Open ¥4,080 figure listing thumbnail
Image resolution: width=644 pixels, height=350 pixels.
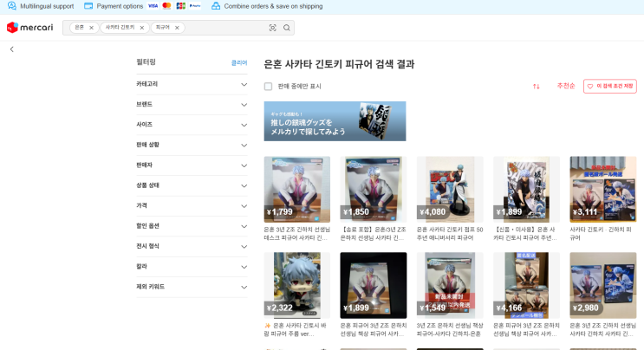coord(450,189)
